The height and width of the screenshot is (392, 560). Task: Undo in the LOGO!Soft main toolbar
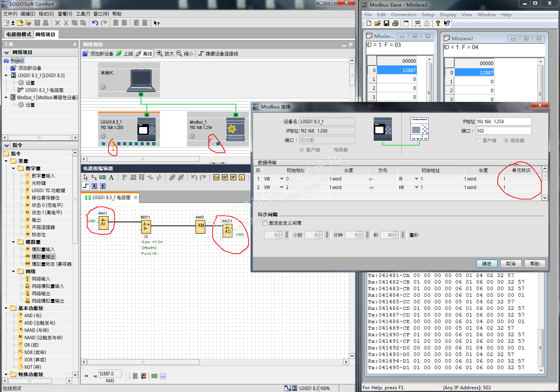coord(95,23)
